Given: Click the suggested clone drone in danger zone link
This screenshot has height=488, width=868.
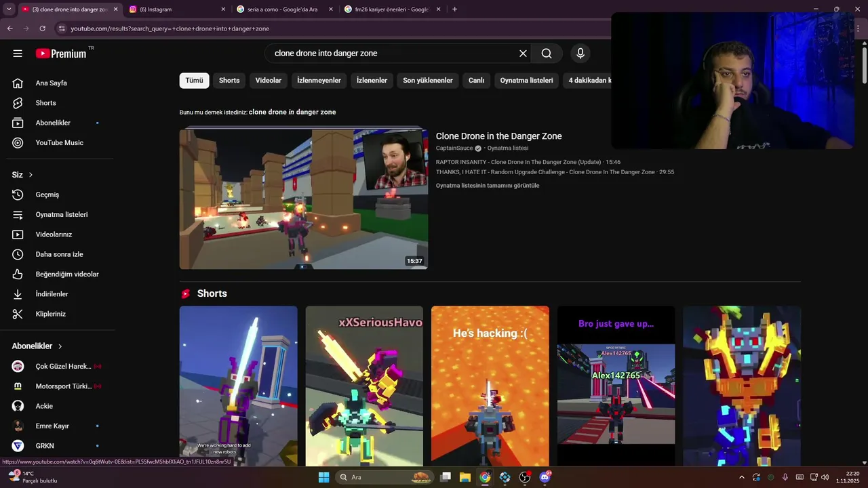Looking at the screenshot, I should [x=292, y=112].
